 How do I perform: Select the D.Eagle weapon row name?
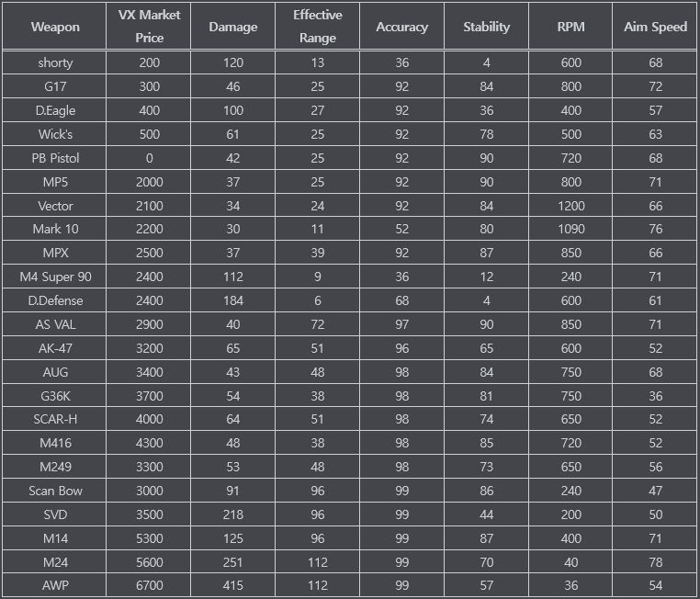[54, 110]
